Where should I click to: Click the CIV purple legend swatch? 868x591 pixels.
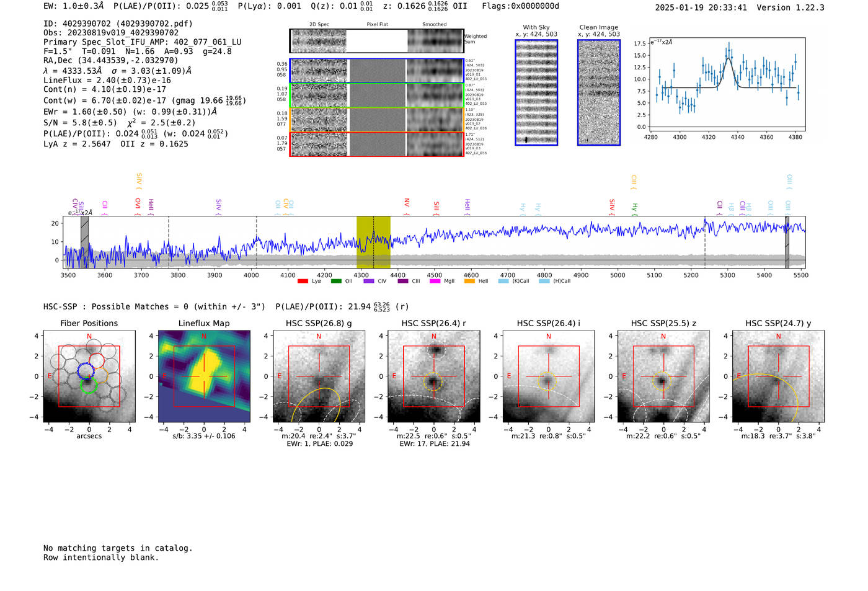pos(370,281)
